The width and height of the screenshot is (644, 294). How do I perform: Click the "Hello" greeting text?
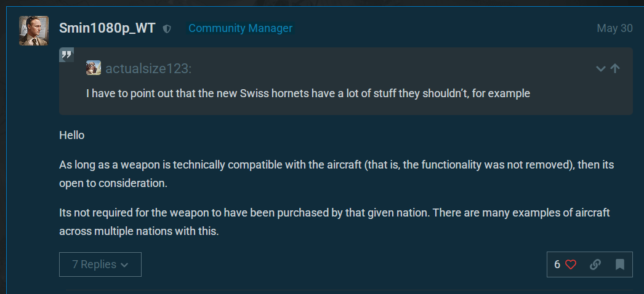point(72,135)
